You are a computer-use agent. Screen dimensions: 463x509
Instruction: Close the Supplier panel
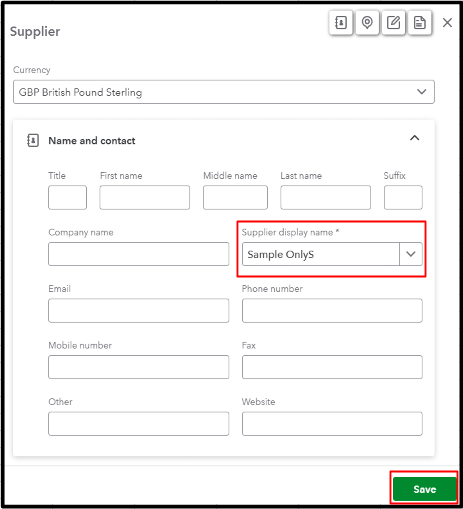[x=447, y=23]
